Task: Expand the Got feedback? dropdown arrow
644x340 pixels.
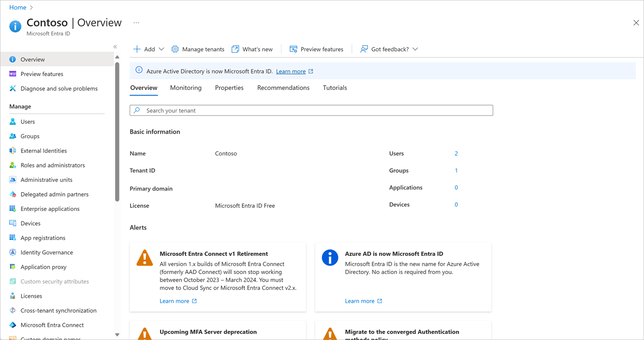Action: [415, 49]
